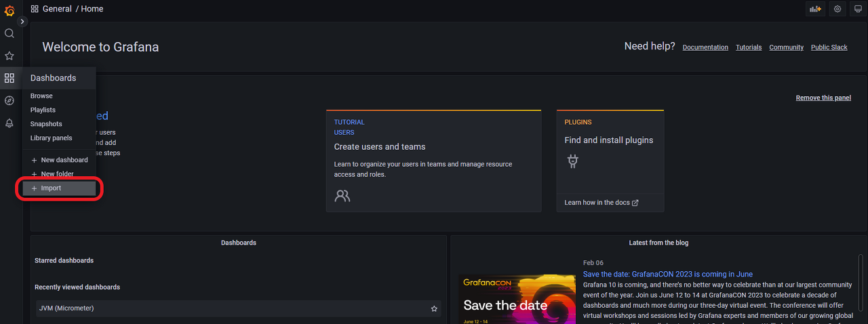Screen dimensions: 868x324
Task: Click Remove this panel link
Action: pyautogui.click(x=823, y=98)
